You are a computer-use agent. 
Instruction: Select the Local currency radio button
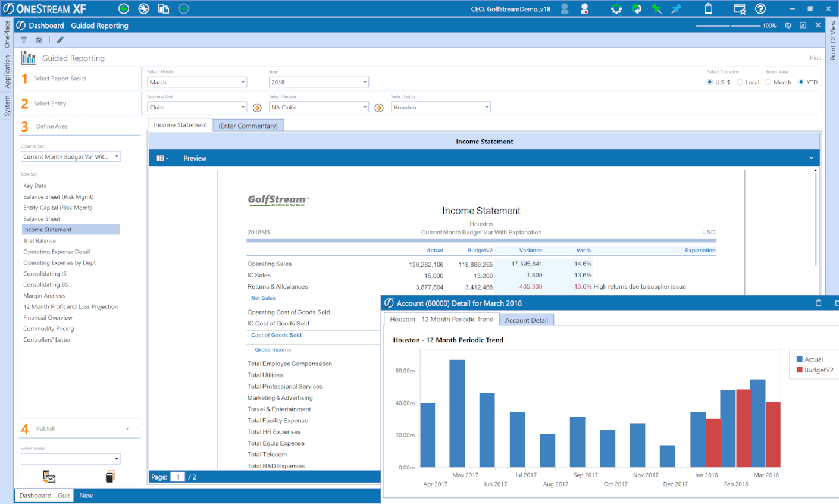[740, 82]
